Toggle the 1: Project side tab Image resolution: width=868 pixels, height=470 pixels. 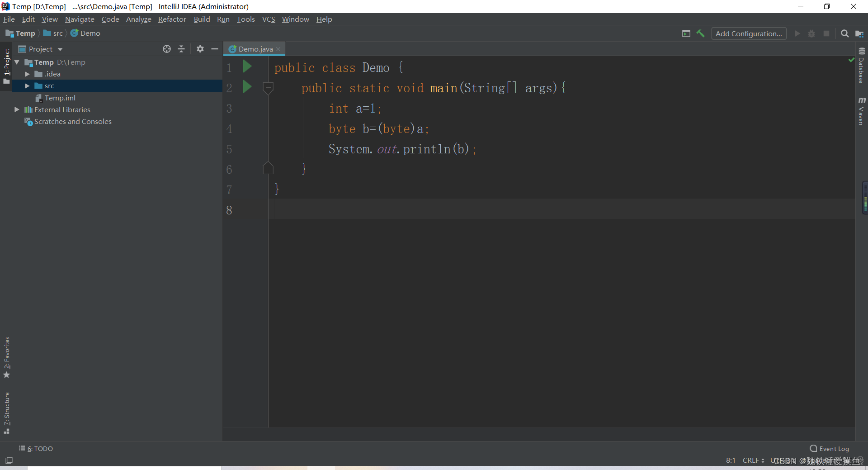pyautogui.click(x=6, y=66)
